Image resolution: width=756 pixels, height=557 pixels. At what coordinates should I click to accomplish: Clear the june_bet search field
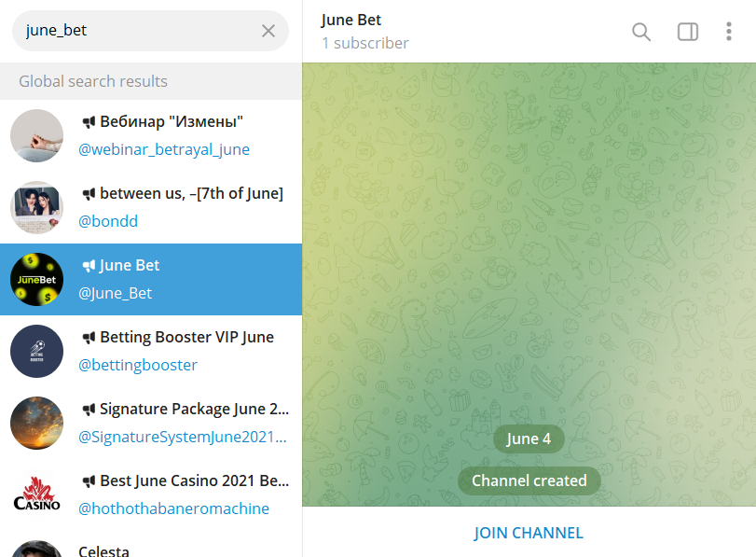268,31
